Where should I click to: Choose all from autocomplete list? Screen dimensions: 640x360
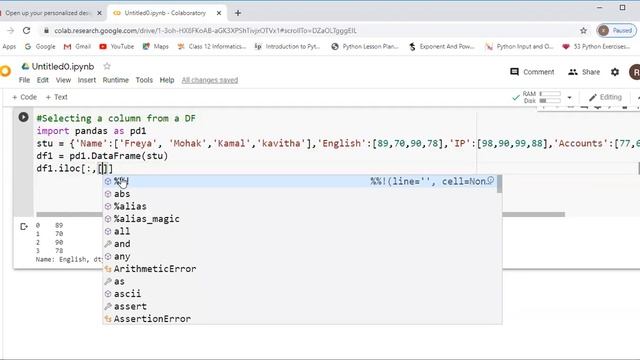(x=302, y=231)
